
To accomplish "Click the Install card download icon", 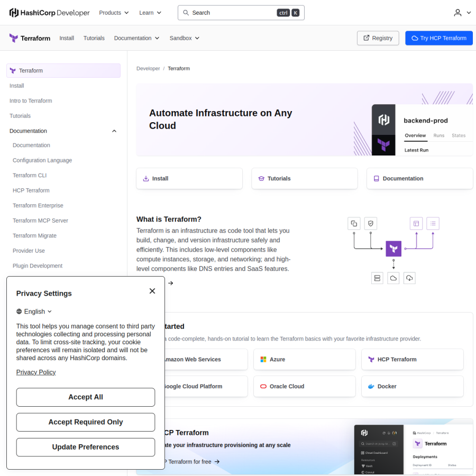I will (x=146, y=179).
